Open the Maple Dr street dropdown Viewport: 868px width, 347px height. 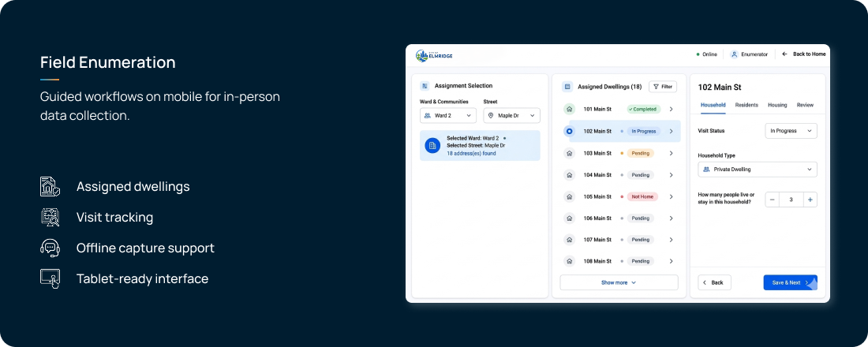click(511, 116)
